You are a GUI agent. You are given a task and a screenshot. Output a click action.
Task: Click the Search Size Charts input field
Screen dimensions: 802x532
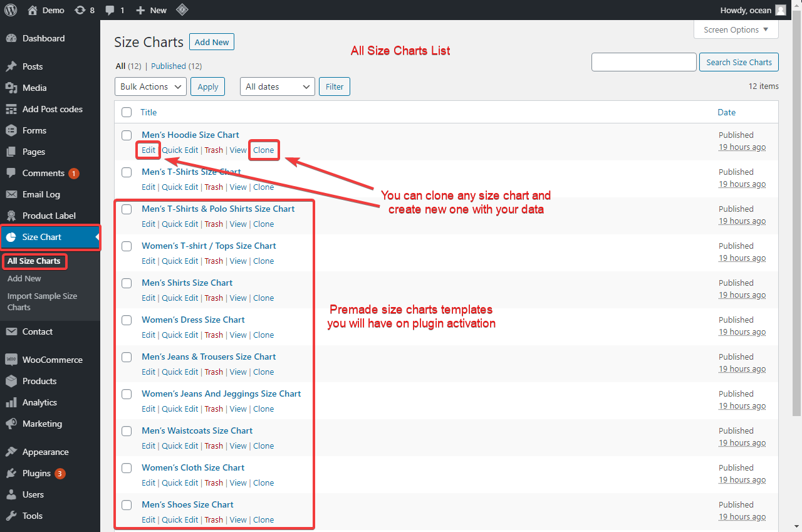643,61
